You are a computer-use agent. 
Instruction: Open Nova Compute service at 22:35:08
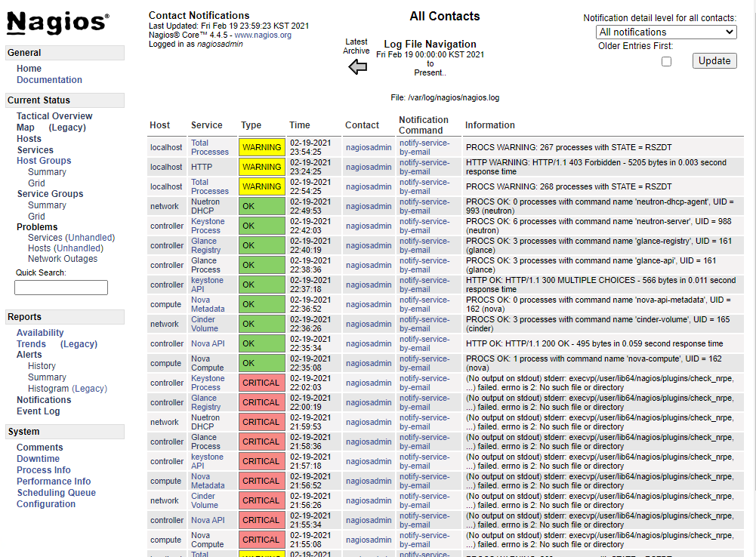click(208, 363)
